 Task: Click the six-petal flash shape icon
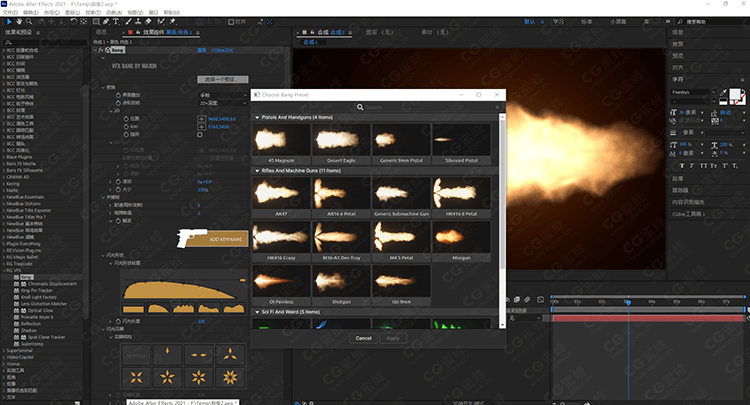point(199,377)
